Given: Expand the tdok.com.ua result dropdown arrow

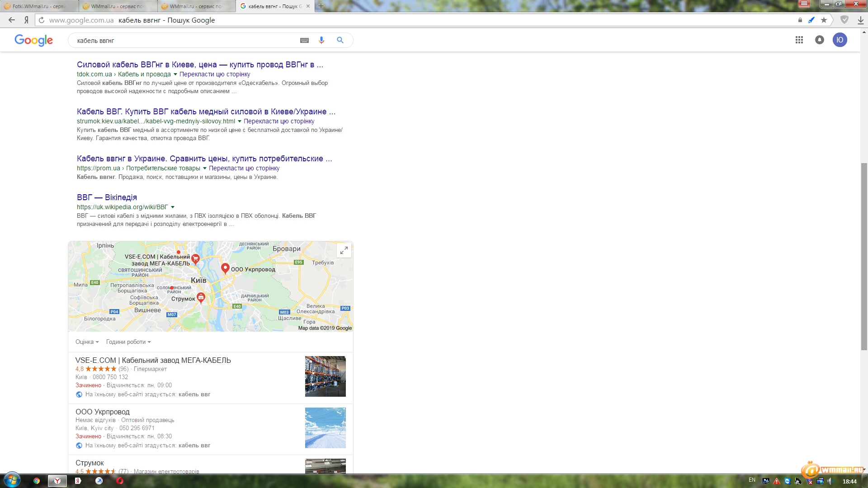Looking at the screenshot, I should 175,75.
